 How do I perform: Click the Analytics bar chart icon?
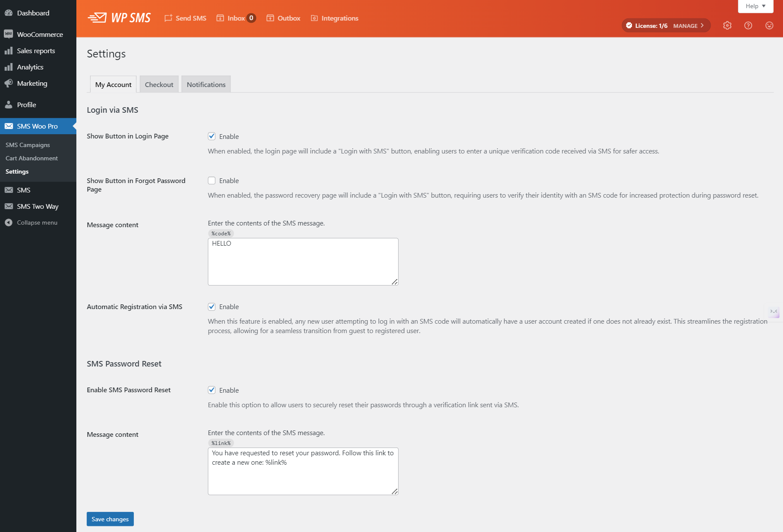[x=9, y=67]
